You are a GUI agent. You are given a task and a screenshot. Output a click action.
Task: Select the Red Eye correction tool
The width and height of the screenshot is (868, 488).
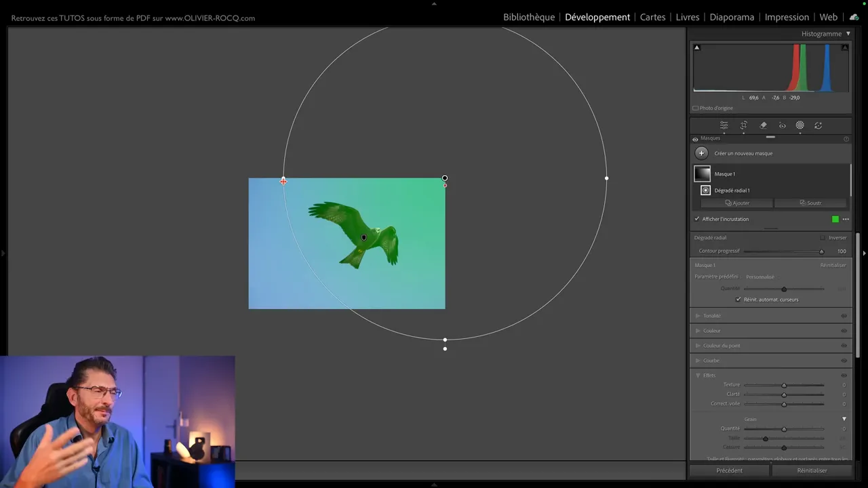pyautogui.click(x=782, y=125)
